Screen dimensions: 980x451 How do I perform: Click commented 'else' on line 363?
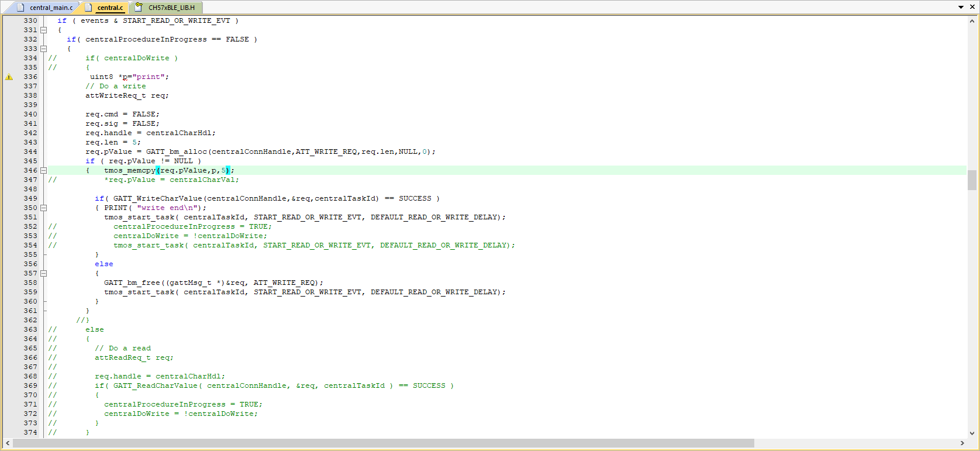point(95,329)
